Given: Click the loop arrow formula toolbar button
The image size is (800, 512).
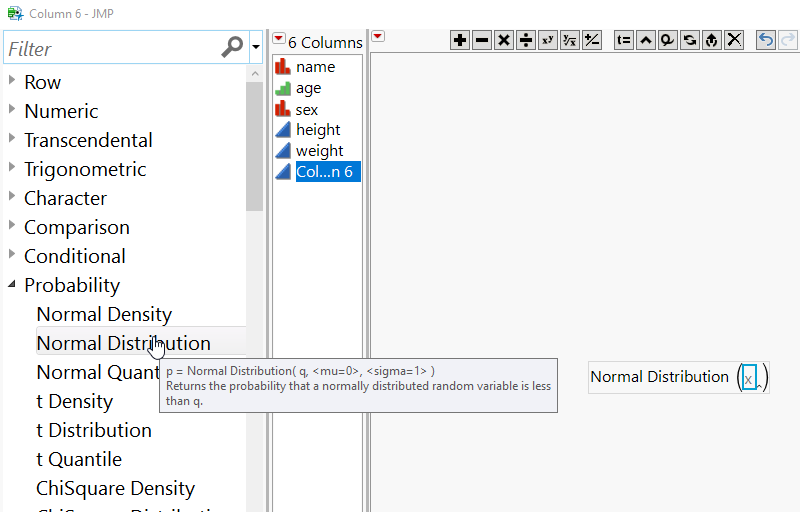Looking at the screenshot, I should coord(667,40).
